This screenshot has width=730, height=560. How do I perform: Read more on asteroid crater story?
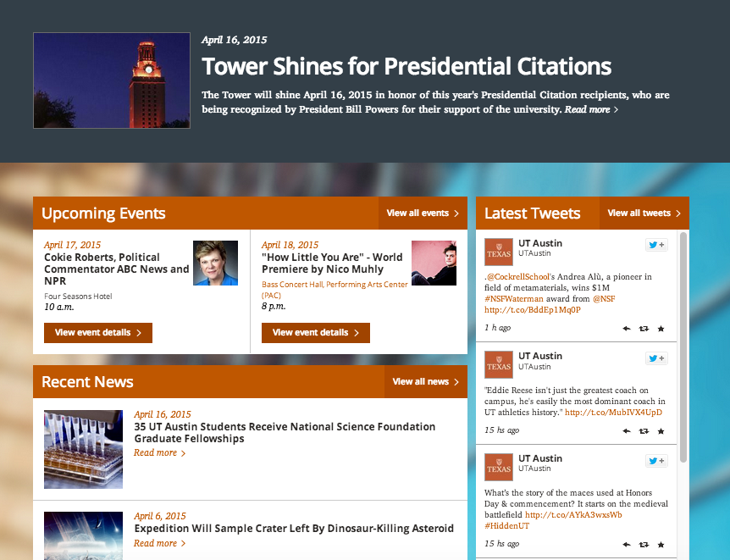click(160, 543)
